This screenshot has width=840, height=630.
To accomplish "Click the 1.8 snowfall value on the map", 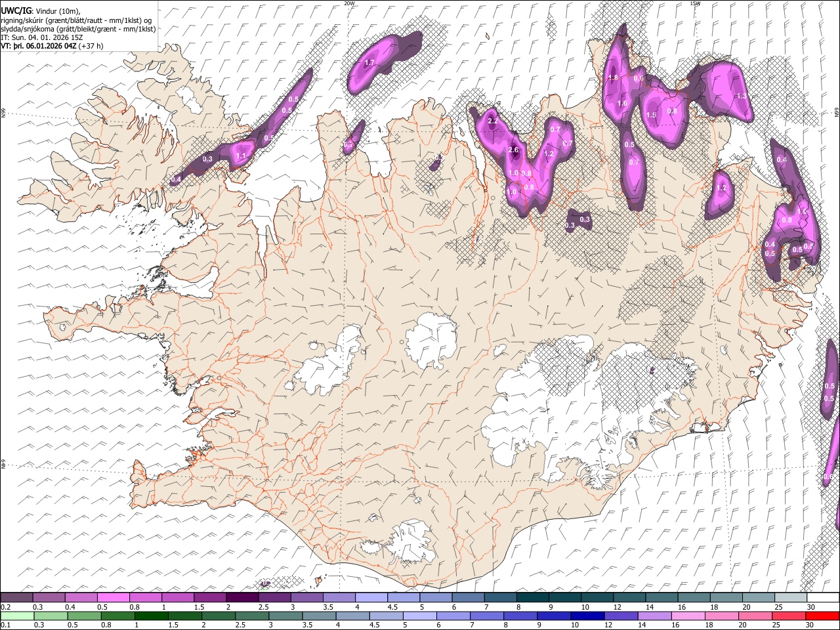I will point(614,77).
